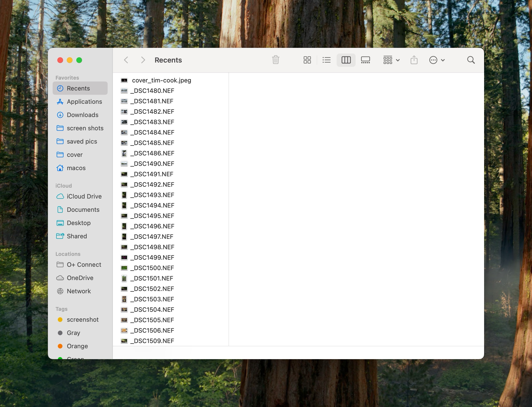Click the Search magnifier icon
This screenshot has width=532, height=407.
[x=471, y=60]
